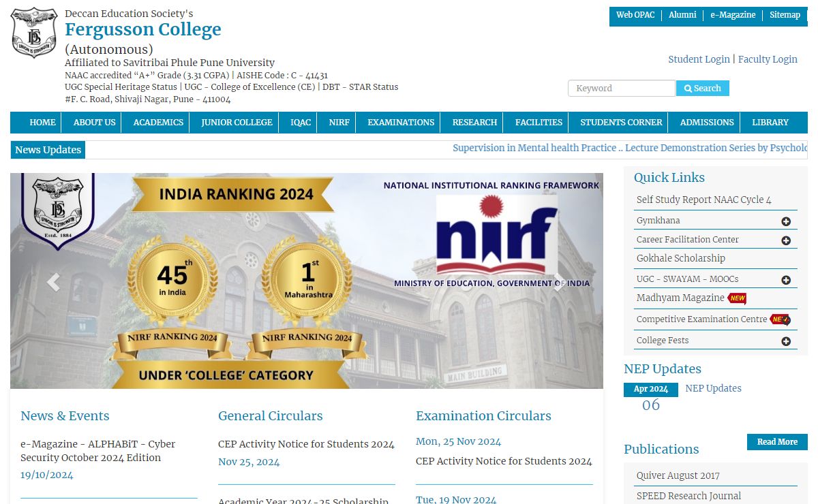
Task: Click the Publications heading
Action: pyautogui.click(x=661, y=449)
